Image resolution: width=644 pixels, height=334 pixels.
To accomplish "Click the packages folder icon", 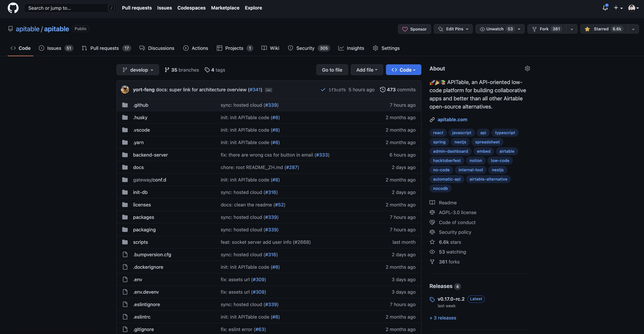I will point(125,217).
